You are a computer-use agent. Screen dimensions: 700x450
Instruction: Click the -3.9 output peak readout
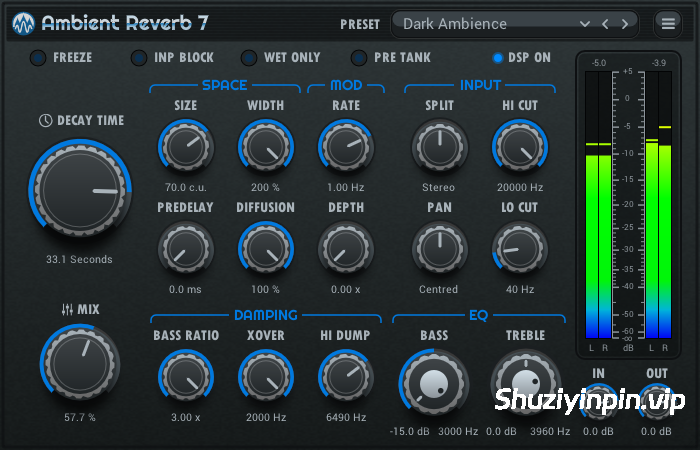pos(658,63)
